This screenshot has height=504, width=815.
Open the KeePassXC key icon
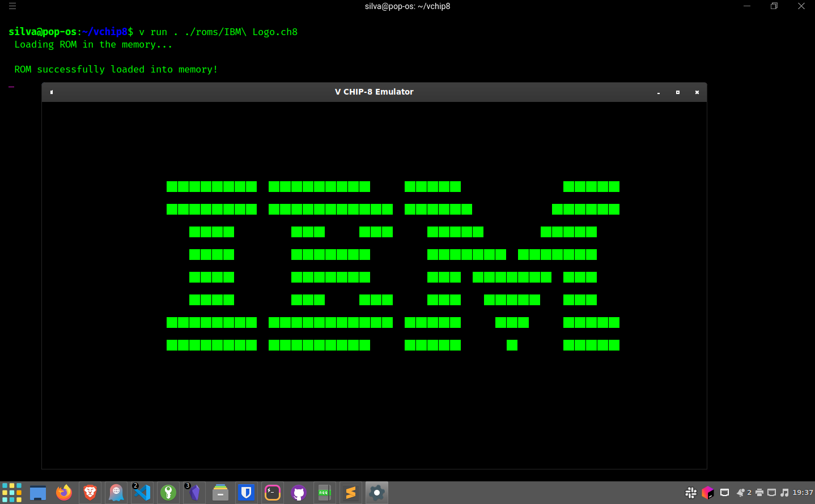168,493
